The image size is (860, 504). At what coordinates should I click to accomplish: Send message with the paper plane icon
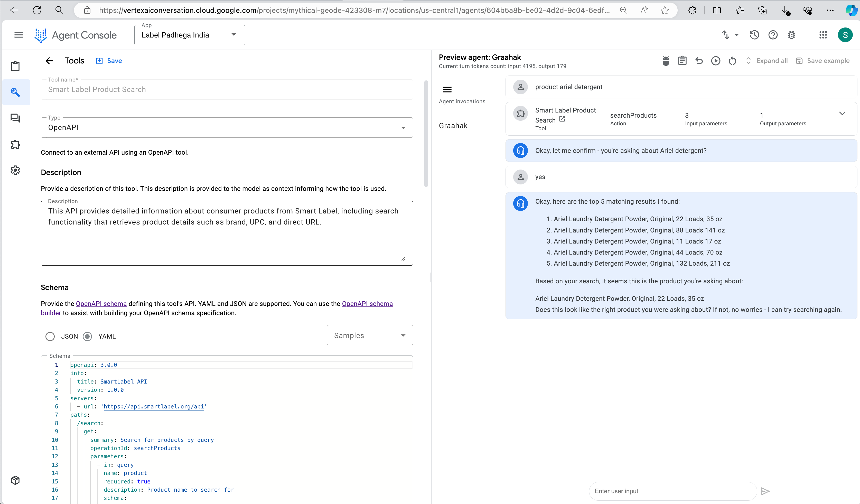tap(765, 491)
